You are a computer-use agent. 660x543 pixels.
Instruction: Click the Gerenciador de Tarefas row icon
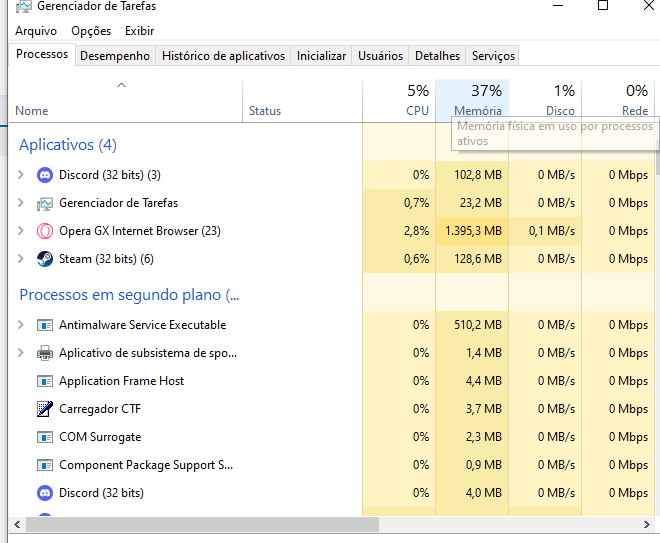tap(45, 203)
